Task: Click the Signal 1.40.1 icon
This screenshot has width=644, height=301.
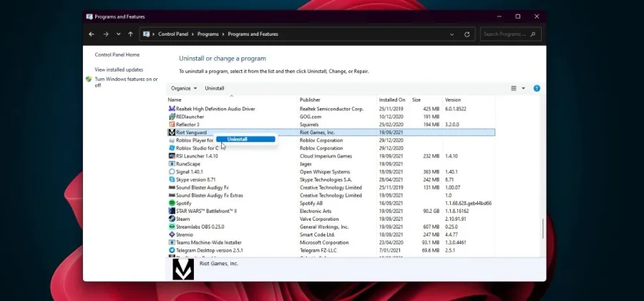Action: (172, 171)
